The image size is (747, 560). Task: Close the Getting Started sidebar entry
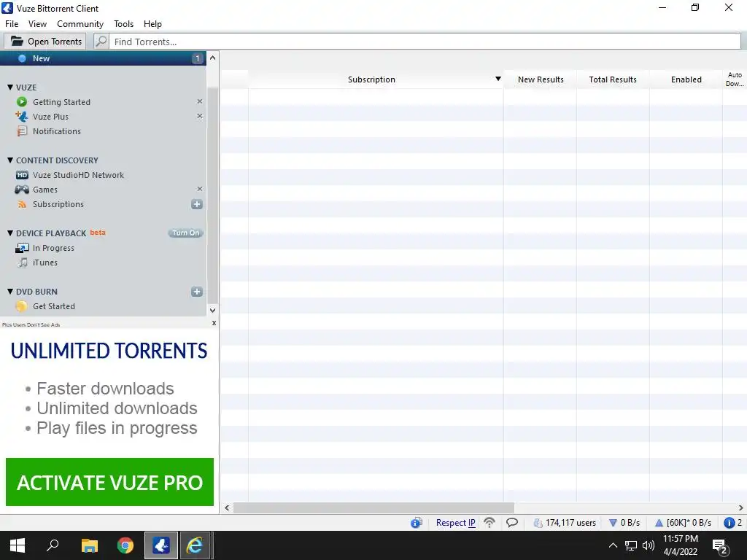(200, 101)
